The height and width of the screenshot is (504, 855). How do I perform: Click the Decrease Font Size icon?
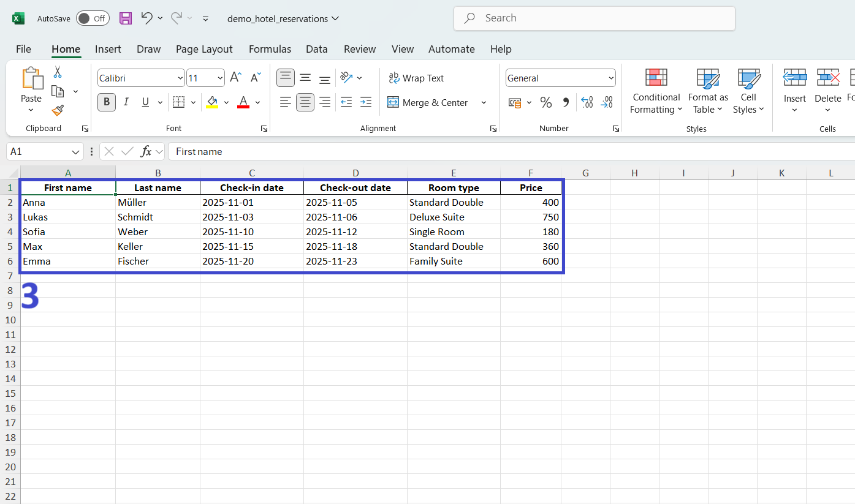click(x=256, y=78)
